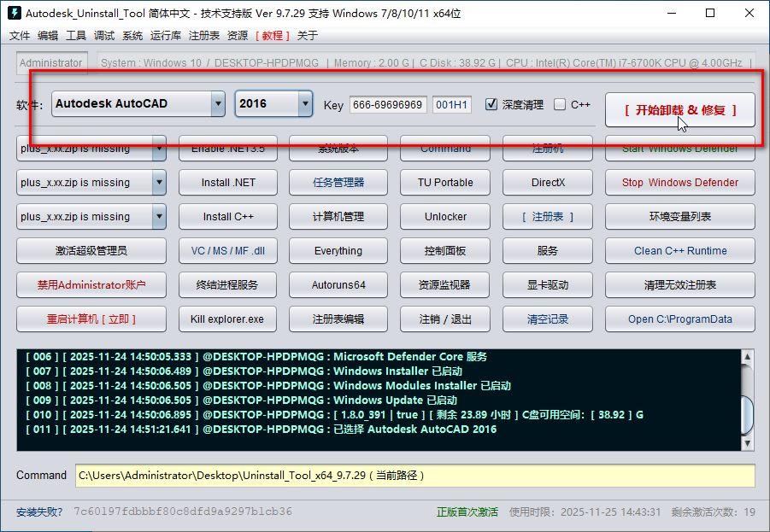Image resolution: width=770 pixels, height=532 pixels.
Task: Click the Install C++ button
Action: click(228, 216)
